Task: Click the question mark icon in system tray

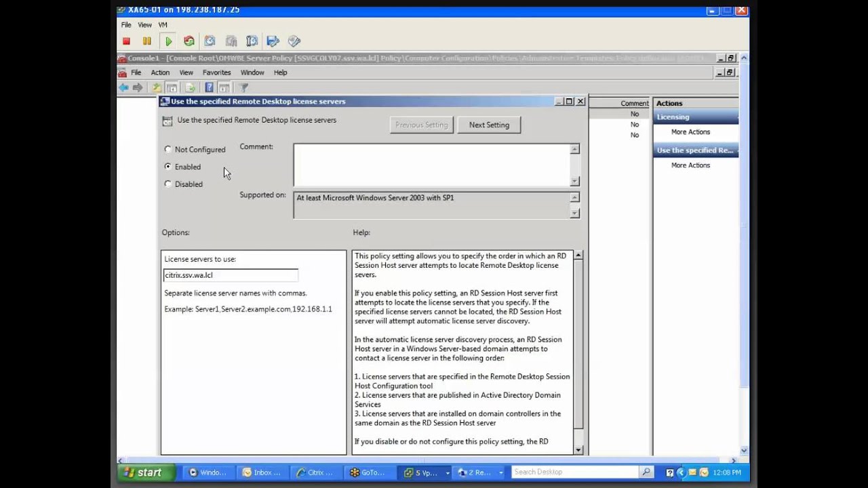Action: (x=670, y=472)
